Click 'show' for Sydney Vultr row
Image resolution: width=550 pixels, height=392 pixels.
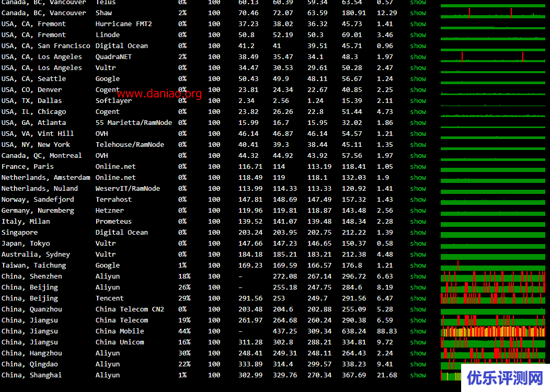click(x=418, y=255)
